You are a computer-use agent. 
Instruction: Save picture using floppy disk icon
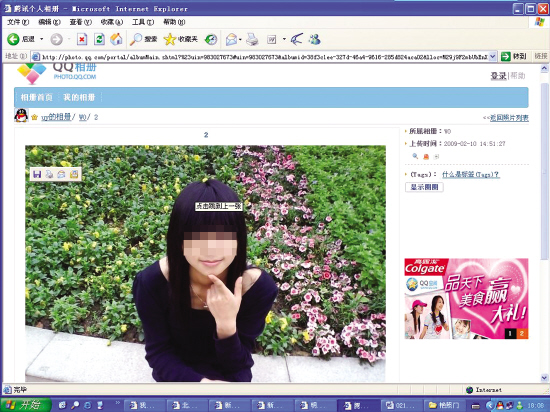37,174
